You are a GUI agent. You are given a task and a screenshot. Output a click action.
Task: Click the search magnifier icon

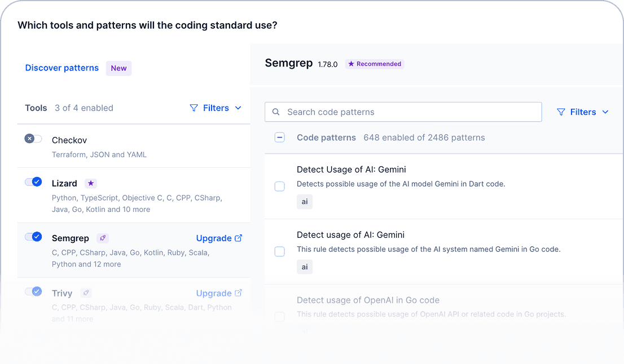click(276, 112)
